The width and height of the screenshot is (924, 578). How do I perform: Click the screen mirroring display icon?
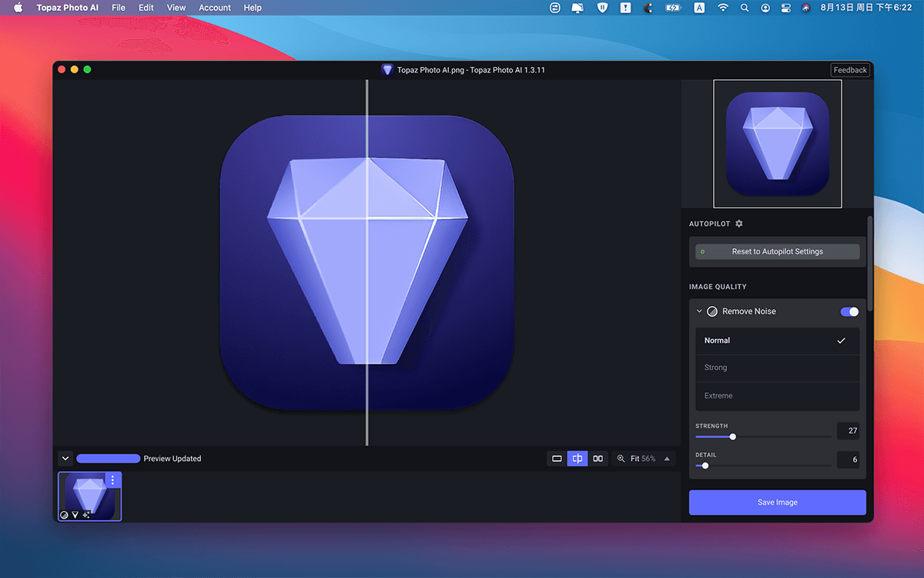pyautogui.click(x=577, y=8)
